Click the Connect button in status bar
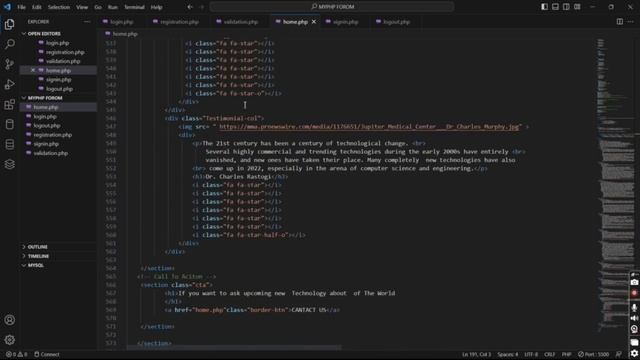 [x=47, y=354]
